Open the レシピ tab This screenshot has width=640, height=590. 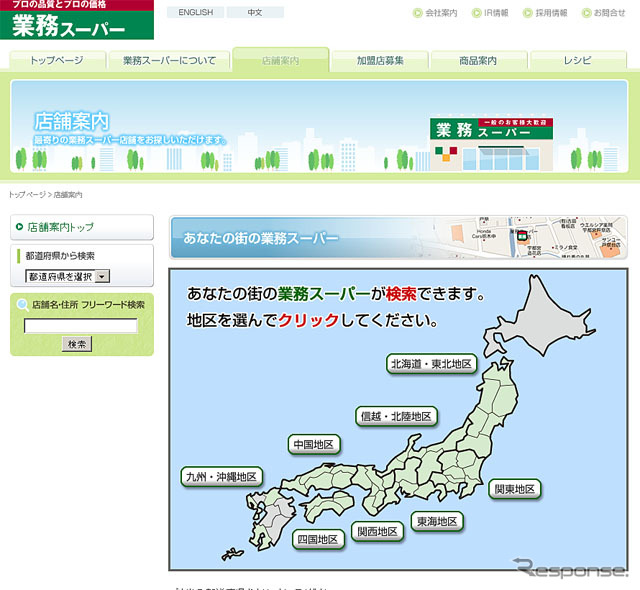pos(578,60)
